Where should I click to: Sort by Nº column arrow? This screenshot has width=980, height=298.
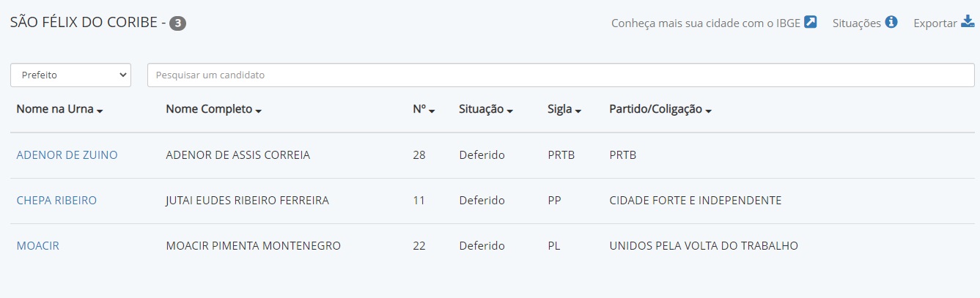(432, 111)
